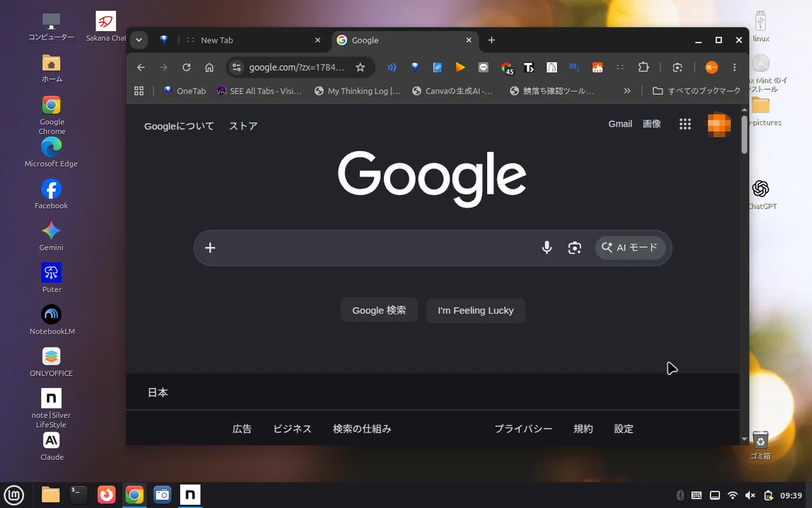Open Googleについて link
The width and height of the screenshot is (812, 508).
179,126
